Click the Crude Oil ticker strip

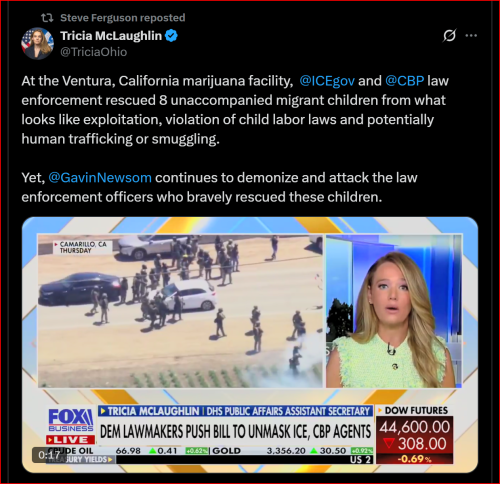click(x=210, y=451)
